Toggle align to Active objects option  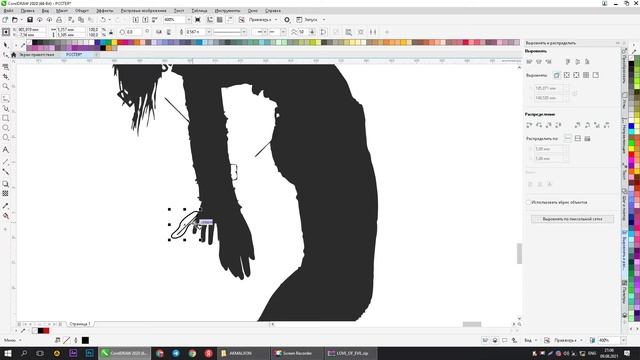(x=557, y=75)
